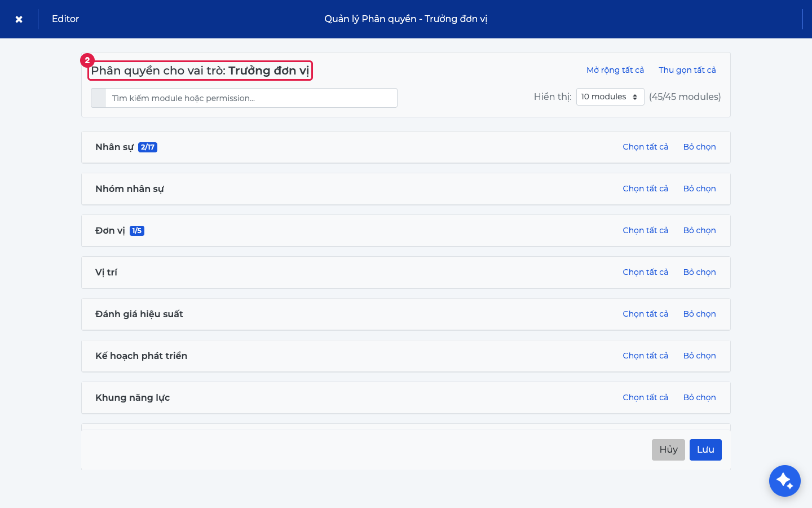Expand the Nhân sự module

(x=406, y=147)
